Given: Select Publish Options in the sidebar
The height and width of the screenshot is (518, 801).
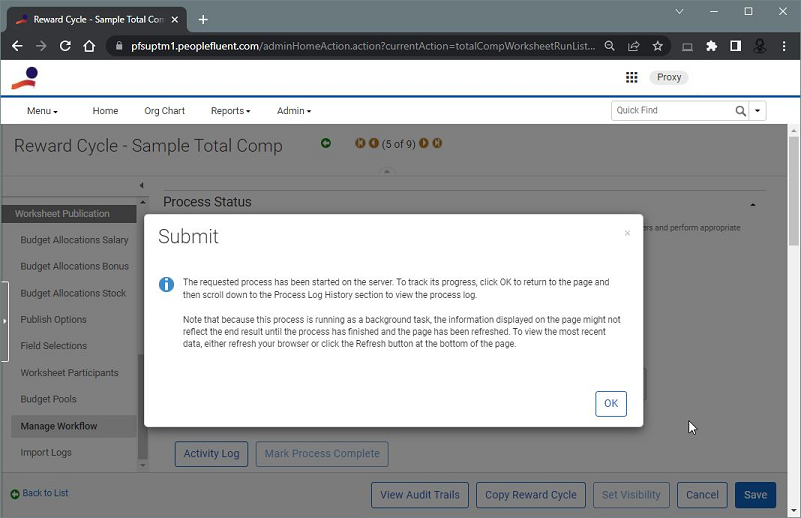Looking at the screenshot, I should 53,320.
